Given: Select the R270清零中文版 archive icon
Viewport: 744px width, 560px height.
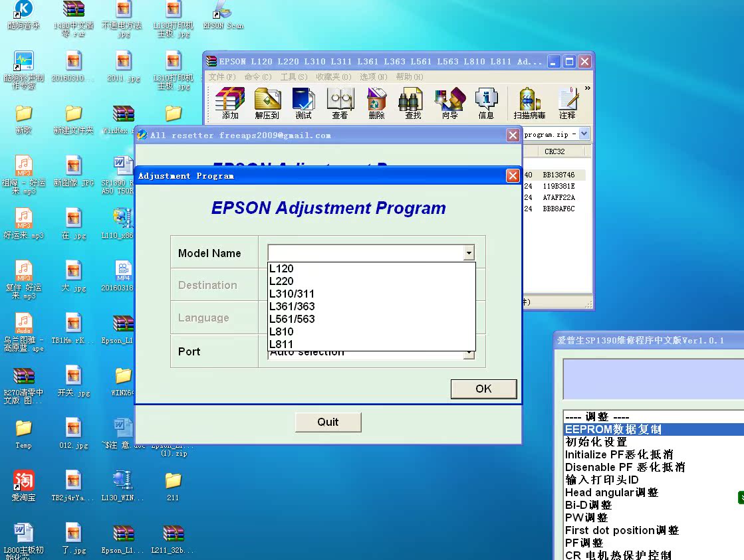Looking at the screenshot, I should click(x=24, y=385).
